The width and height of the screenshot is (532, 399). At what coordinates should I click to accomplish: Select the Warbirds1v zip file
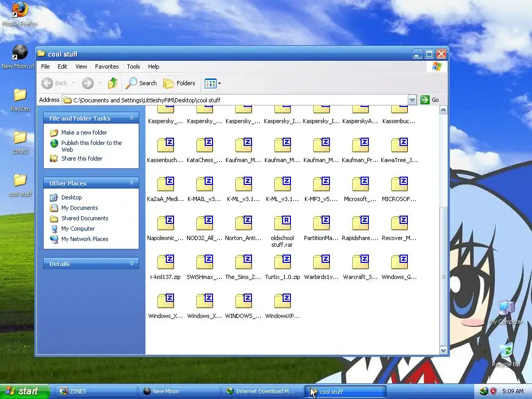click(321, 268)
